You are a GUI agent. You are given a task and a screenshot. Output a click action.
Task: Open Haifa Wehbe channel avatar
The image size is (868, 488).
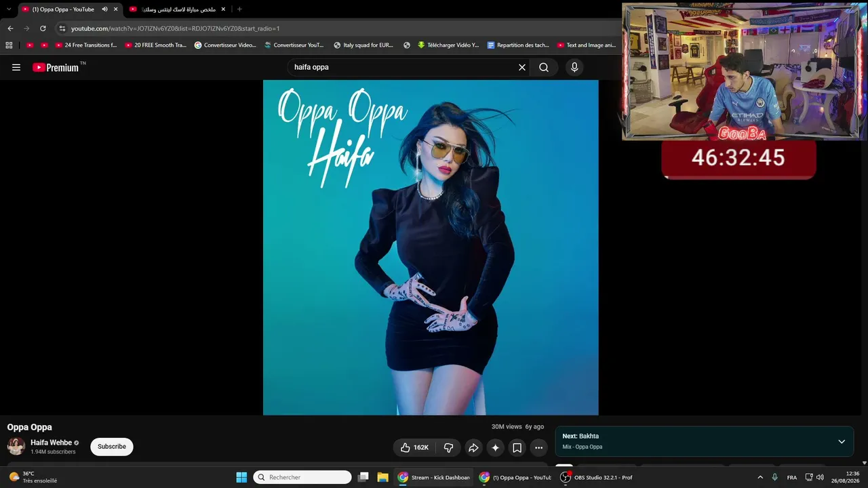(16, 447)
